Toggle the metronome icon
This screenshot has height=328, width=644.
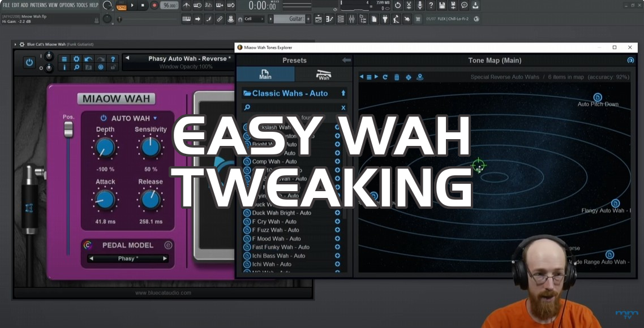point(186,5)
